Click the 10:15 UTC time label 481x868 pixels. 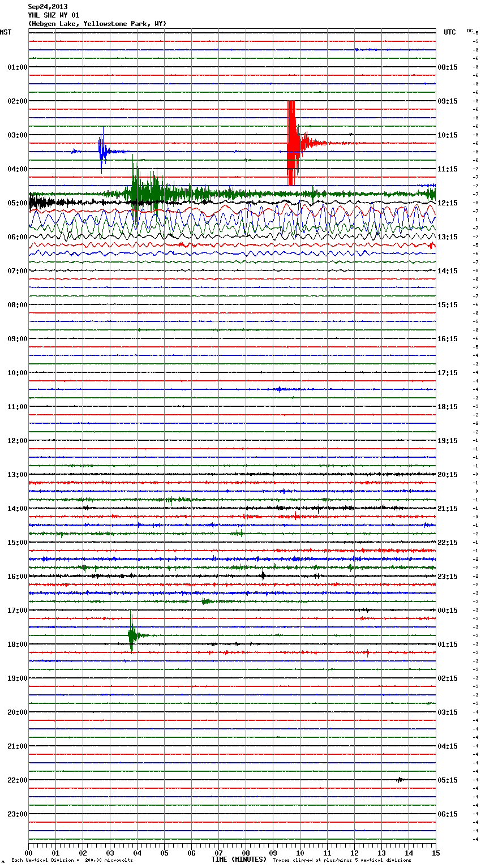pos(448,135)
